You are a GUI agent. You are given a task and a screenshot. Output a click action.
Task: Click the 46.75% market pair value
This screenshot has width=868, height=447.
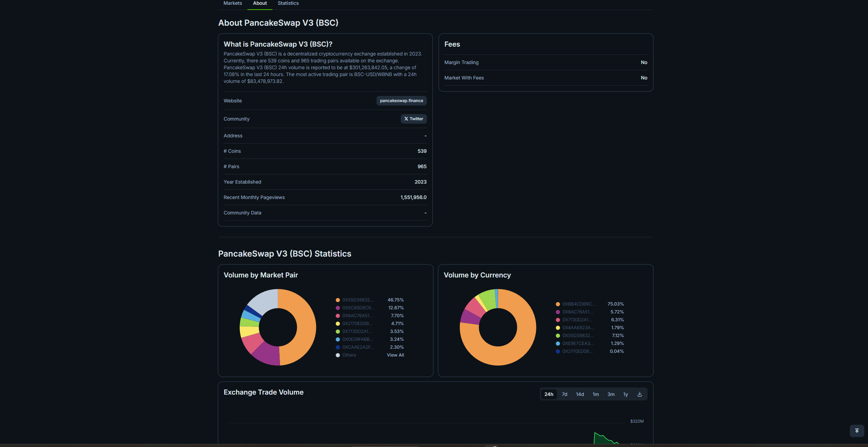click(x=395, y=300)
